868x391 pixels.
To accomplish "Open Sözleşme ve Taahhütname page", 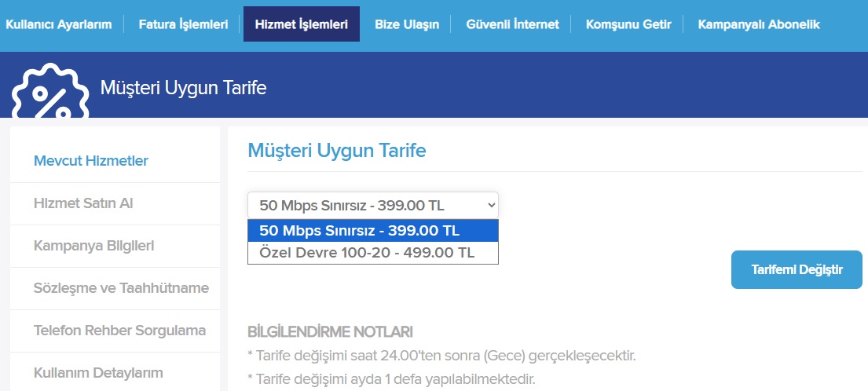I will 121,288.
